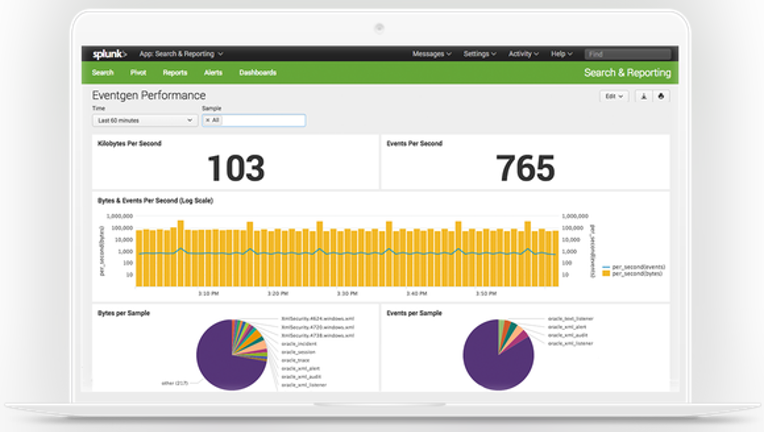The image size is (764, 432).
Task: Open the Help menu
Action: tap(561, 54)
